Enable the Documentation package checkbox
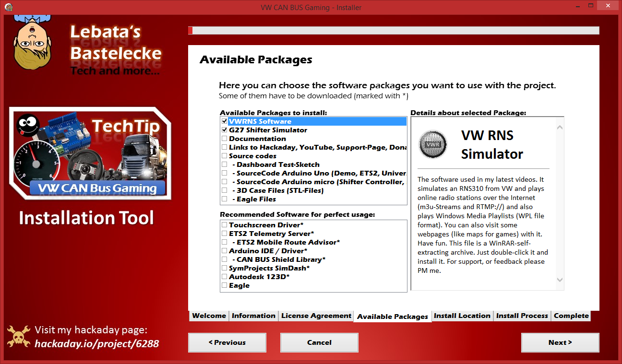The width and height of the screenshot is (622, 364). tap(224, 139)
